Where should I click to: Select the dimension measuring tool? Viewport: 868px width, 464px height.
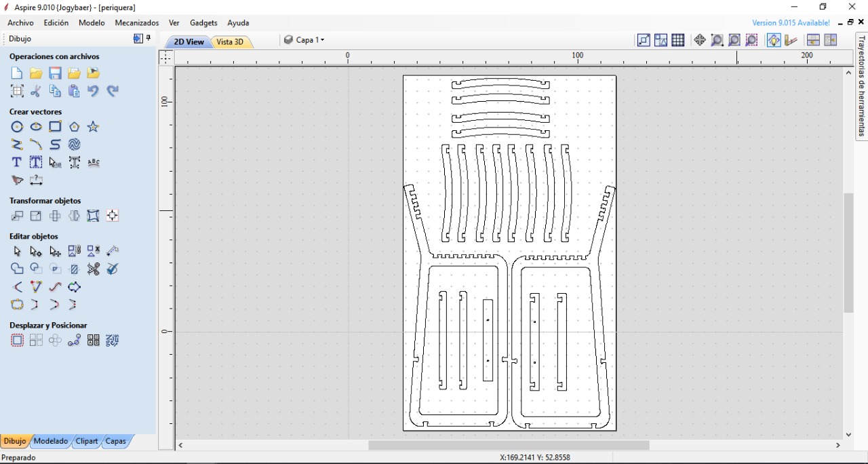[36, 180]
